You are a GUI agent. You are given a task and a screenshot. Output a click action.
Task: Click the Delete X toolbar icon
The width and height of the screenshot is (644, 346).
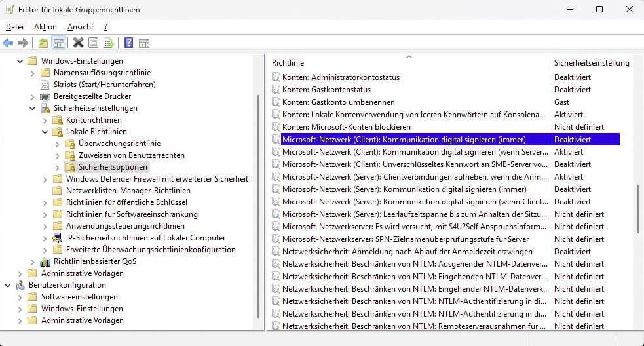pyautogui.click(x=78, y=43)
